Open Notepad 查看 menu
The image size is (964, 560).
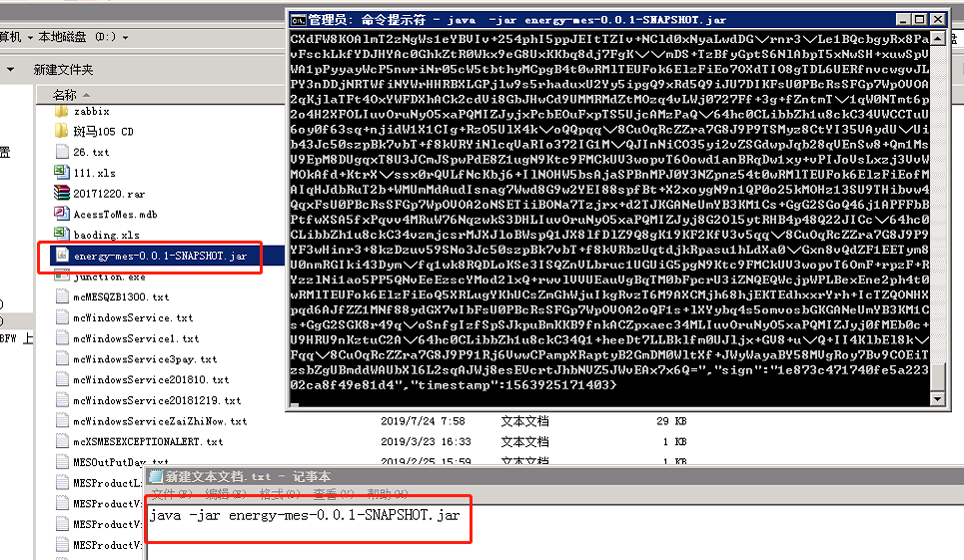click(x=334, y=494)
